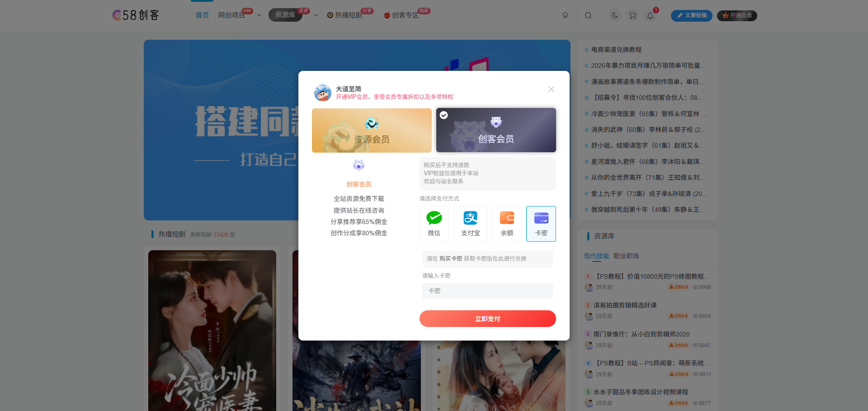Select the WeChat (微信) payment icon
The height and width of the screenshot is (411, 868).
434,218
